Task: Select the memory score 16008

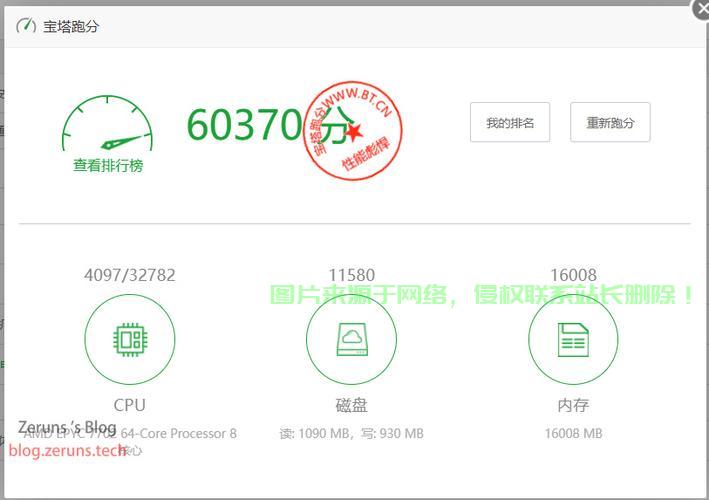Action: 573,275
